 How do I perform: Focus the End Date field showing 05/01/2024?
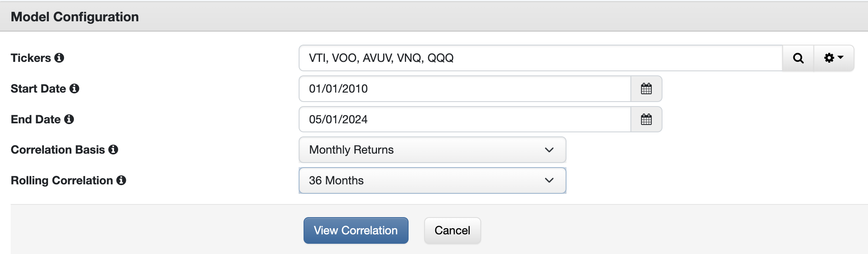coord(464,119)
